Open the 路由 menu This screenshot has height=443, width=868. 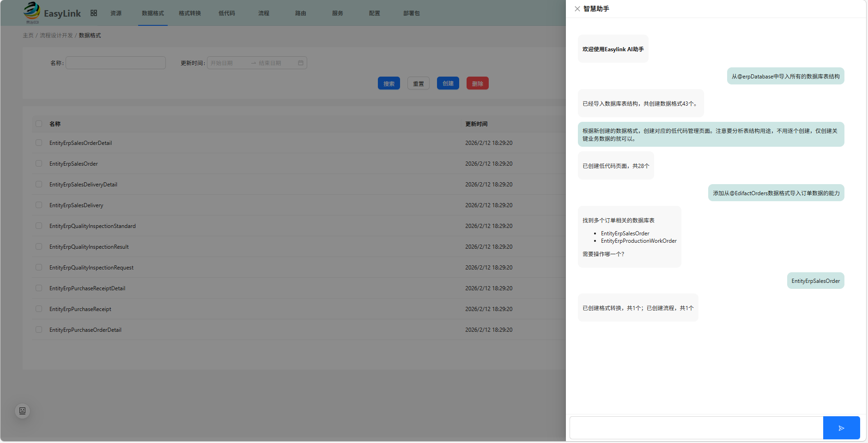(301, 13)
